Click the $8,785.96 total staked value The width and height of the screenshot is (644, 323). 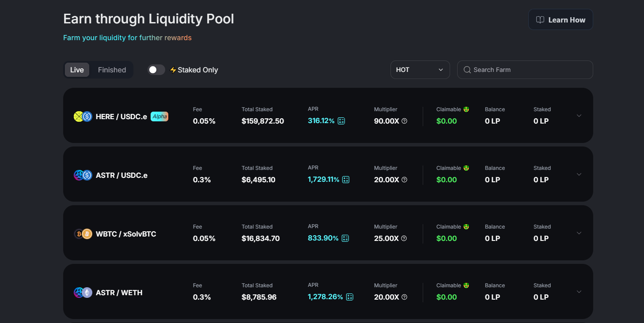pyautogui.click(x=259, y=297)
